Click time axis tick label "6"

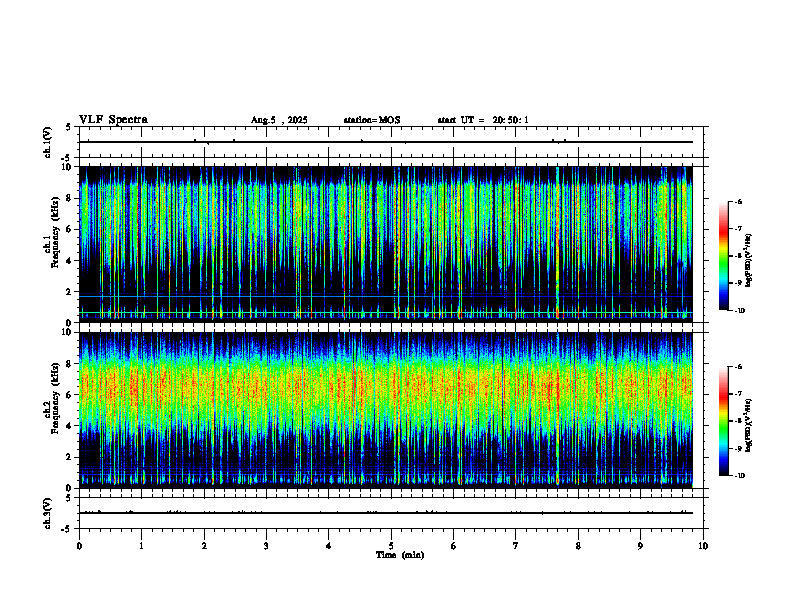coord(453,546)
